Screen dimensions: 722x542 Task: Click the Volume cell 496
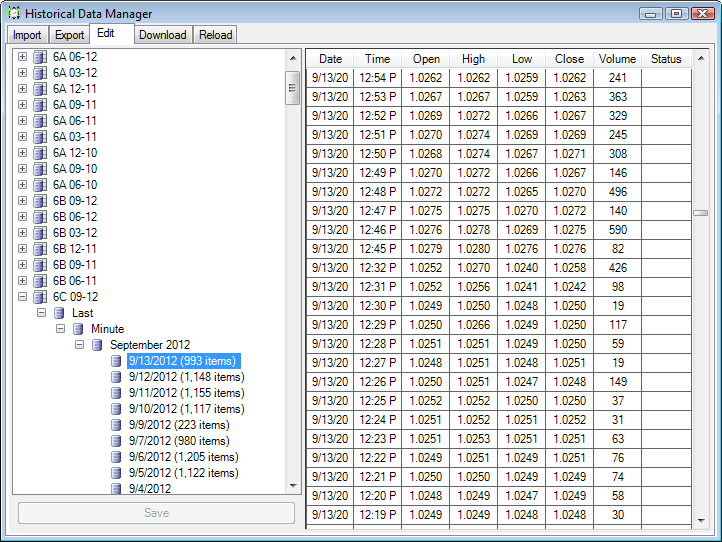click(x=617, y=192)
